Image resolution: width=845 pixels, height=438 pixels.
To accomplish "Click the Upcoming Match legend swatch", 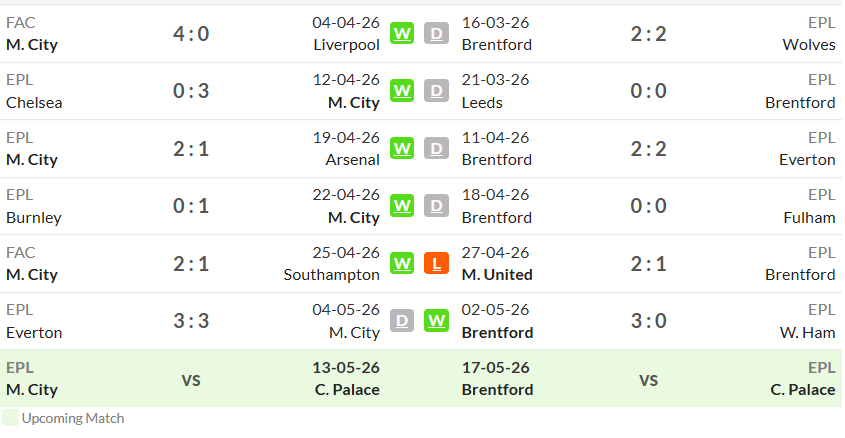I will coord(10,418).
